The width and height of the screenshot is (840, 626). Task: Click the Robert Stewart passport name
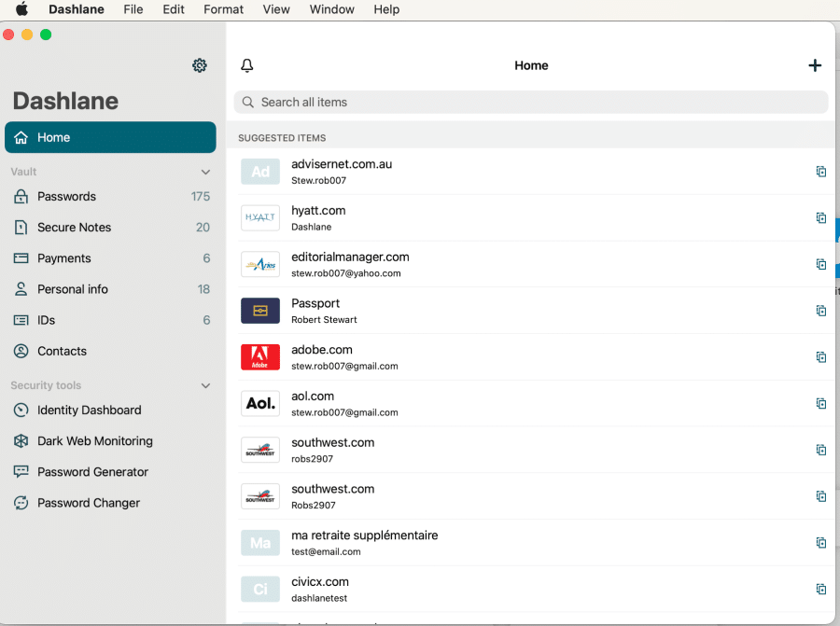324,320
